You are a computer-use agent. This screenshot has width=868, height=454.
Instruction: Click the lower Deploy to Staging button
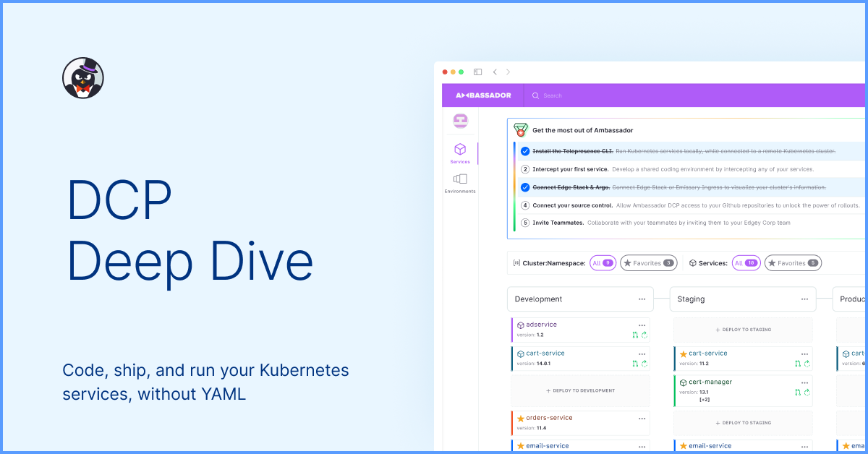pyautogui.click(x=743, y=423)
